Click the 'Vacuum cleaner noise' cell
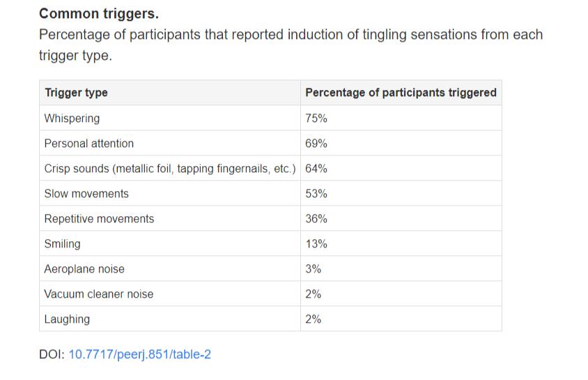 98,294
